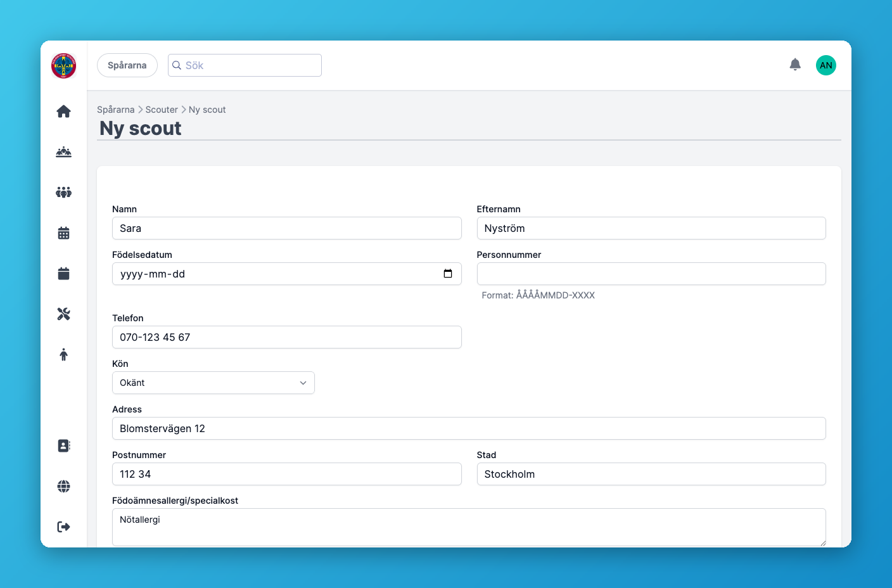Open the calendar grid icon in sidebar
Image resolution: width=892 pixels, height=588 pixels.
(x=64, y=233)
